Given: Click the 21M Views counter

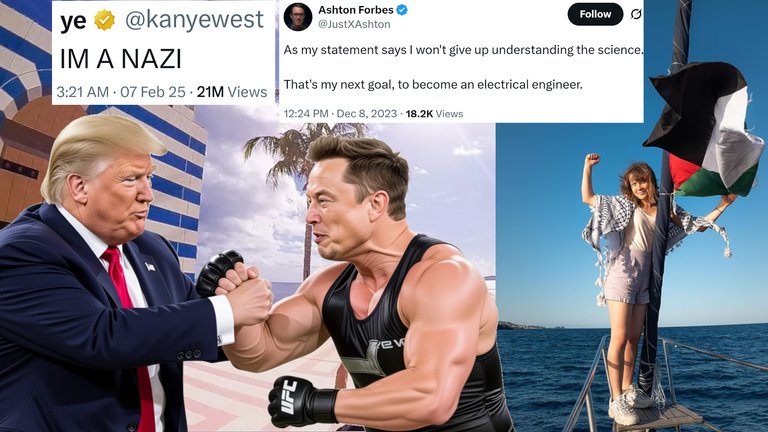Looking at the screenshot, I should 232,92.
